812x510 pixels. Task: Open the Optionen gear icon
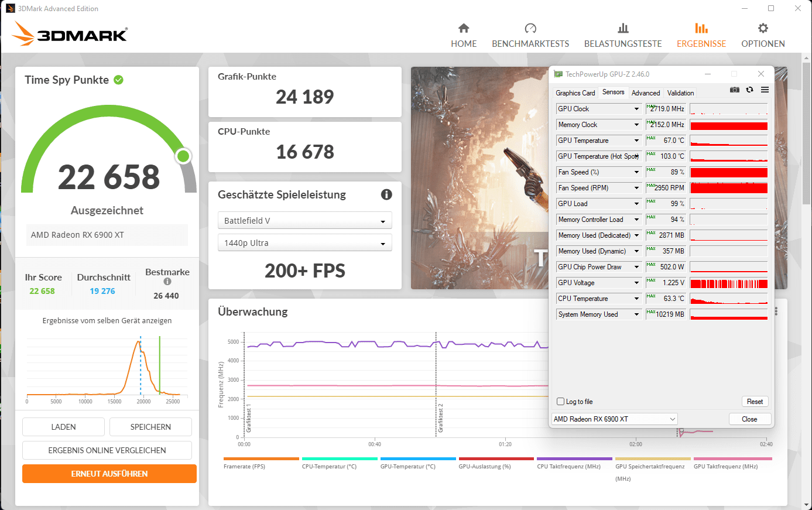pyautogui.click(x=763, y=28)
